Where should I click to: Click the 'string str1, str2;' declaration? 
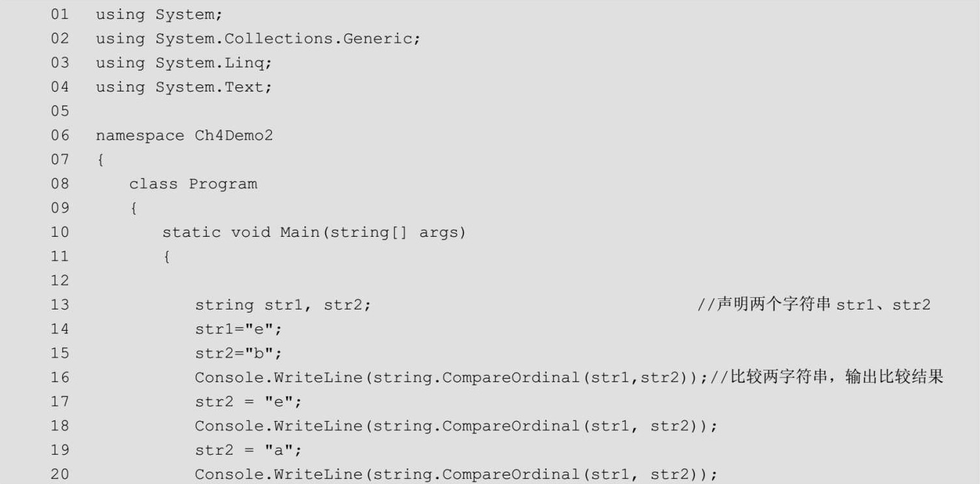pyautogui.click(x=283, y=305)
